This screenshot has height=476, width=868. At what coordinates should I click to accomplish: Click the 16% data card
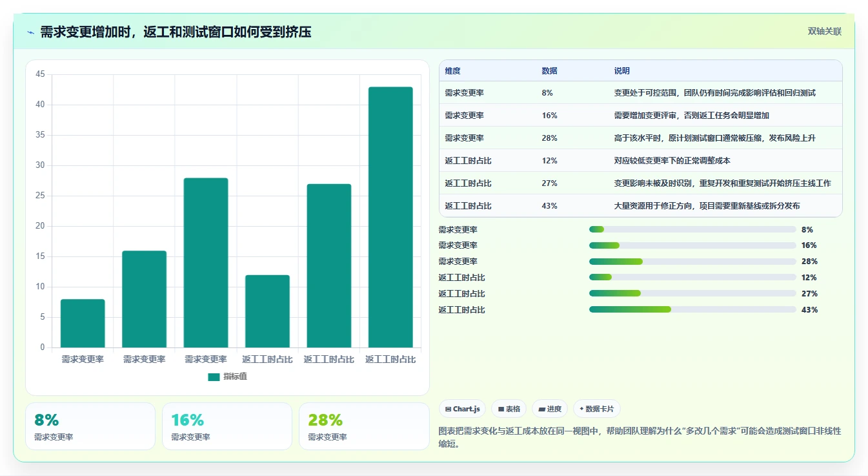pyautogui.click(x=227, y=426)
